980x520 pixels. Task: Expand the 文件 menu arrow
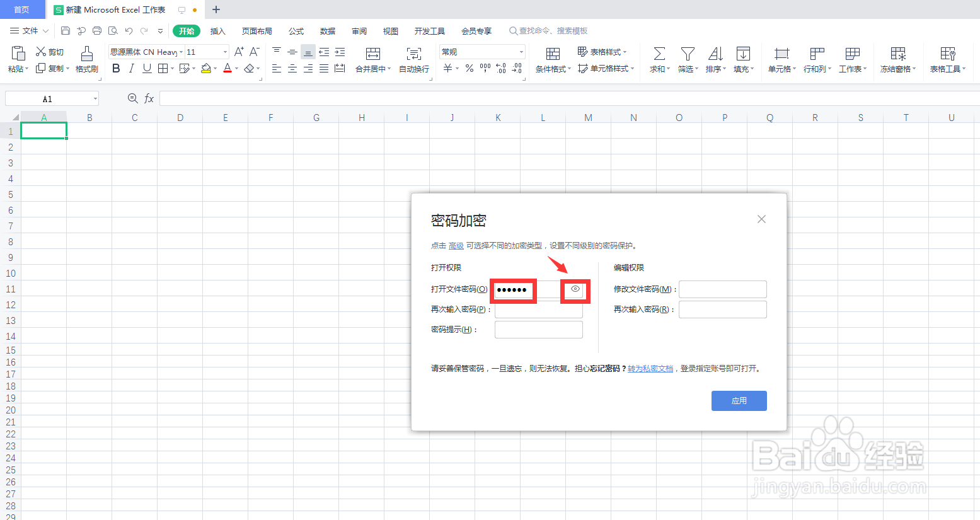45,31
